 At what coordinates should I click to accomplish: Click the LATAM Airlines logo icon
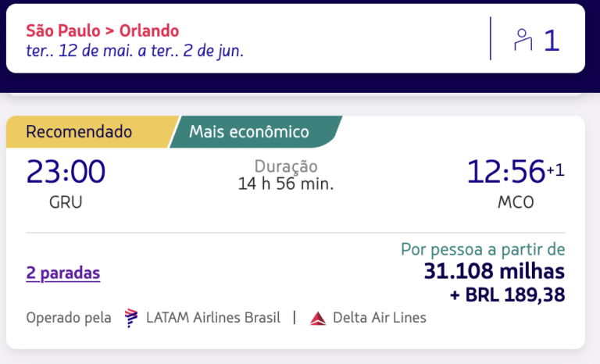click(131, 318)
